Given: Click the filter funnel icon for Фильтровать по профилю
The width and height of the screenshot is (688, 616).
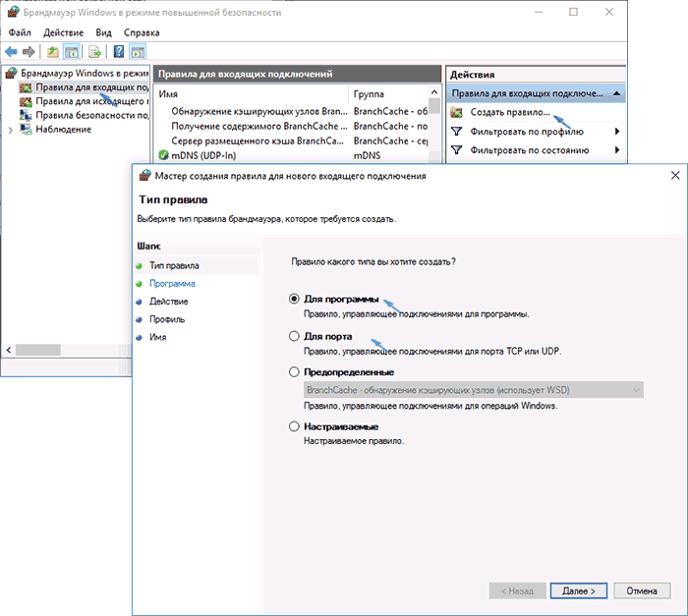Looking at the screenshot, I should tap(456, 132).
